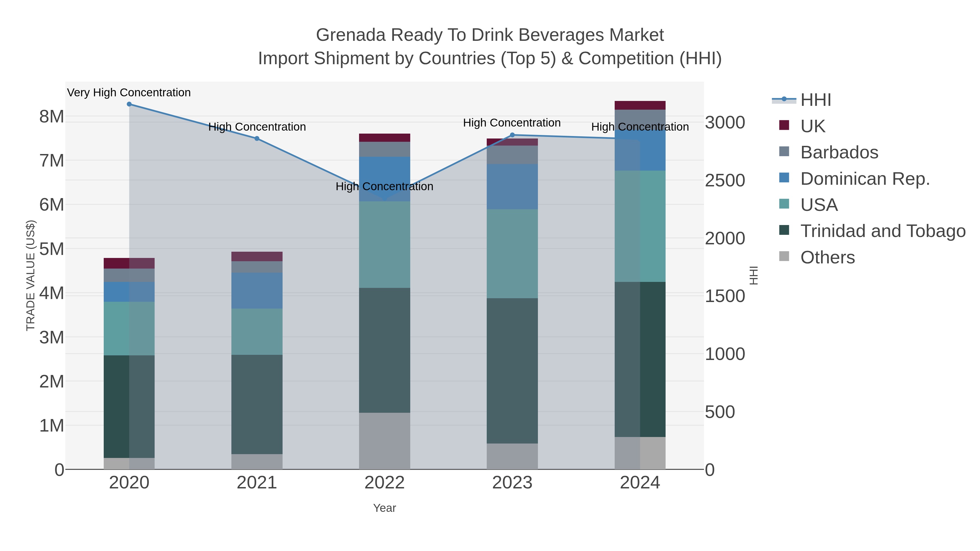This screenshot has width=980, height=551.
Task: Click the USA teal legend swatch
Action: (x=784, y=204)
